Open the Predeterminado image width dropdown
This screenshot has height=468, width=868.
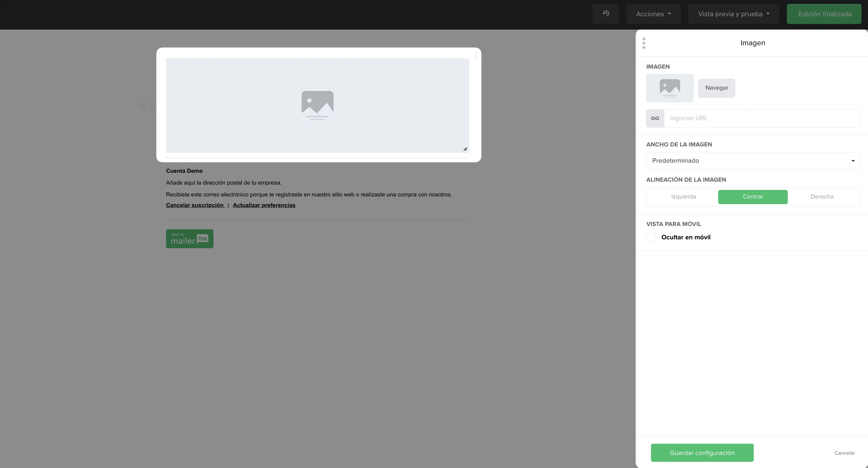(753, 161)
